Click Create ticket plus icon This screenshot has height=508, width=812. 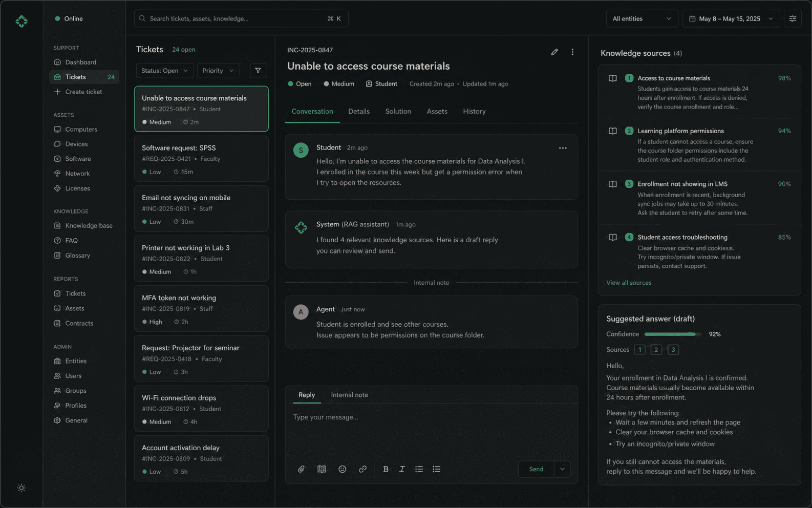(x=57, y=92)
